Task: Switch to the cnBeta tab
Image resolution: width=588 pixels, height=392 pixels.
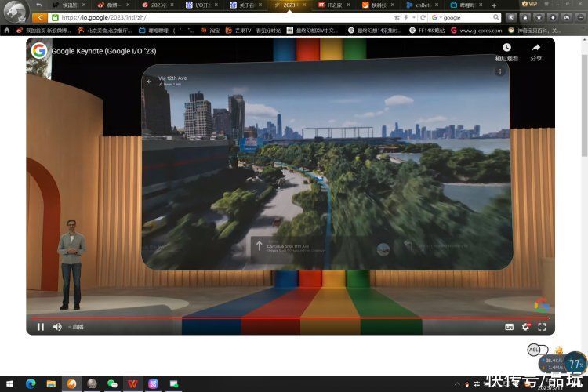Action: click(x=423, y=5)
